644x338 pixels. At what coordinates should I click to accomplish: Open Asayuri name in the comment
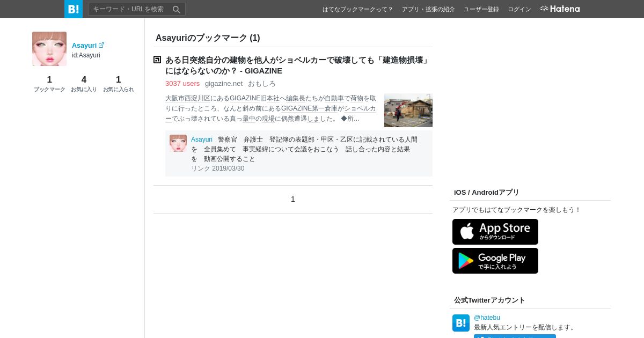coord(202,139)
